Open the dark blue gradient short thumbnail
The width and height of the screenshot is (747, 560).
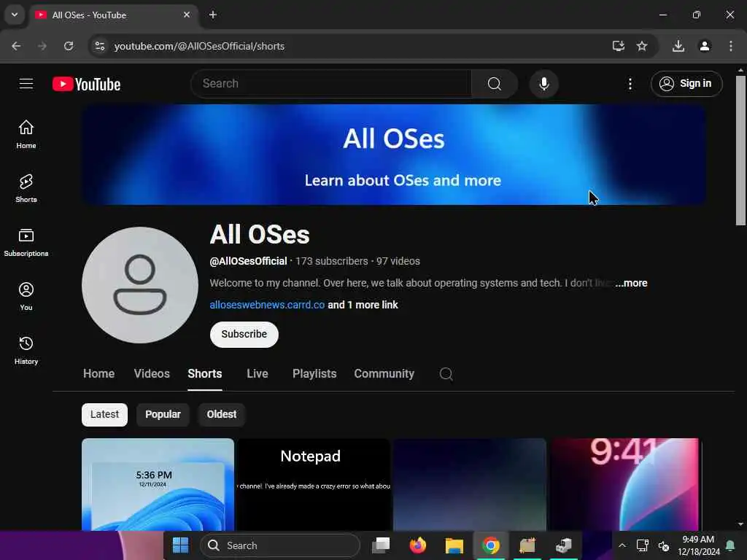coord(470,484)
